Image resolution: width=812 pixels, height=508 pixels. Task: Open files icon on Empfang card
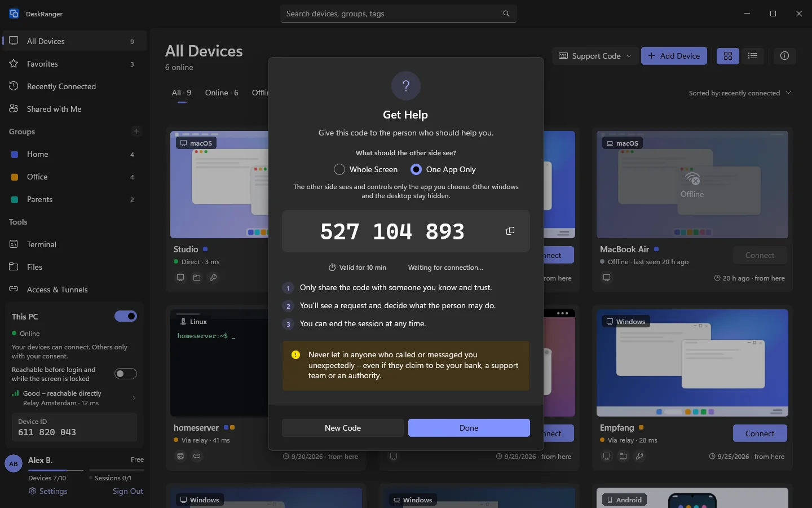click(x=623, y=456)
